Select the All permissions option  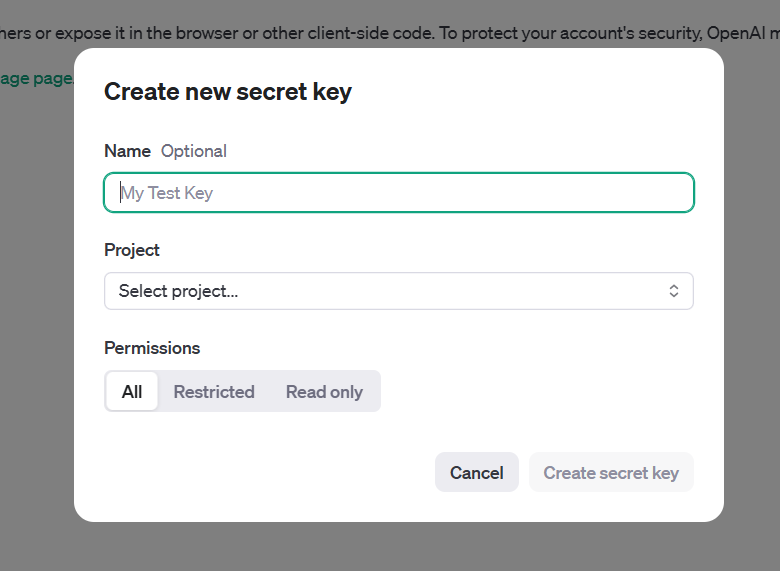132,392
